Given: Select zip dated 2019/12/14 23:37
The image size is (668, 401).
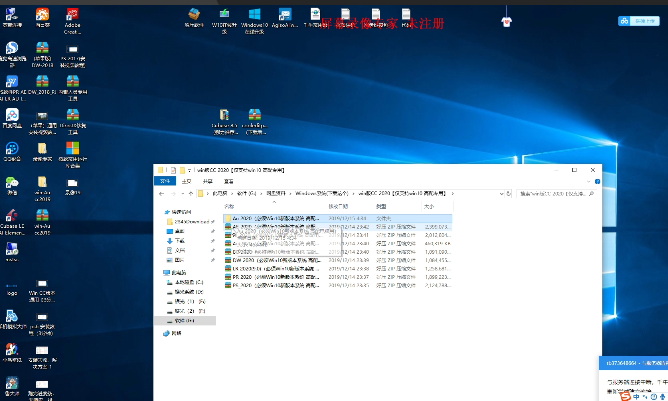Looking at the screenshot, I should 337,277.
